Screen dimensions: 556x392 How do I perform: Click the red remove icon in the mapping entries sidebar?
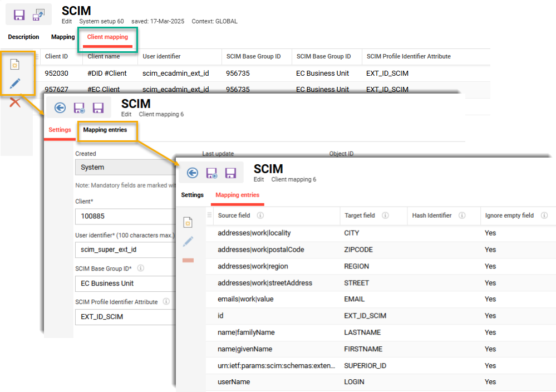click(188, 259)
